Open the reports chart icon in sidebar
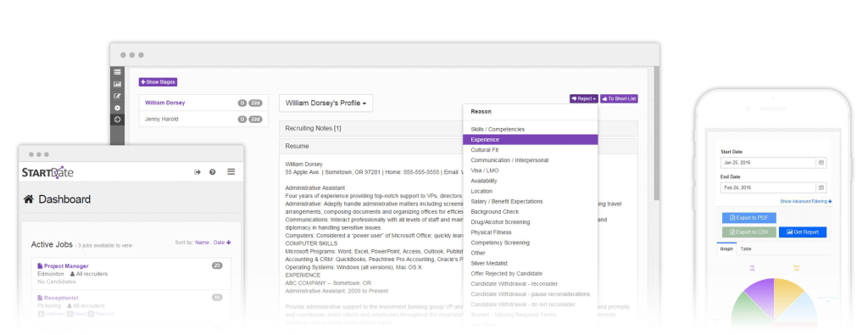Screen dimensions: 868x335 tap(117, 84)
